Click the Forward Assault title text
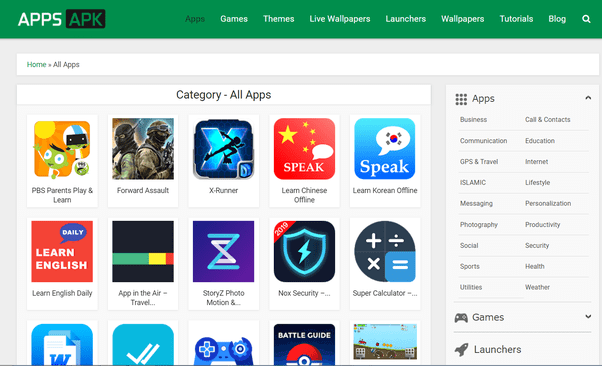 (x=143, y=190)
